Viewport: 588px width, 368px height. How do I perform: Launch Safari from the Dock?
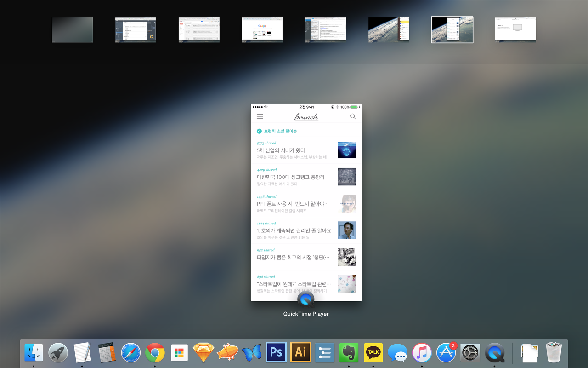click(x=130, y=353)
